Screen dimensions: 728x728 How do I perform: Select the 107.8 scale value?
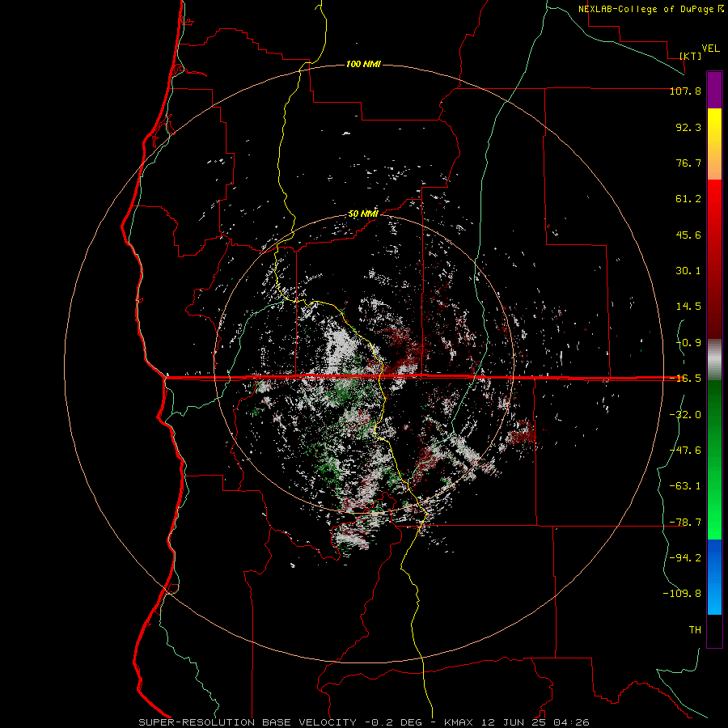click(685, 91)
